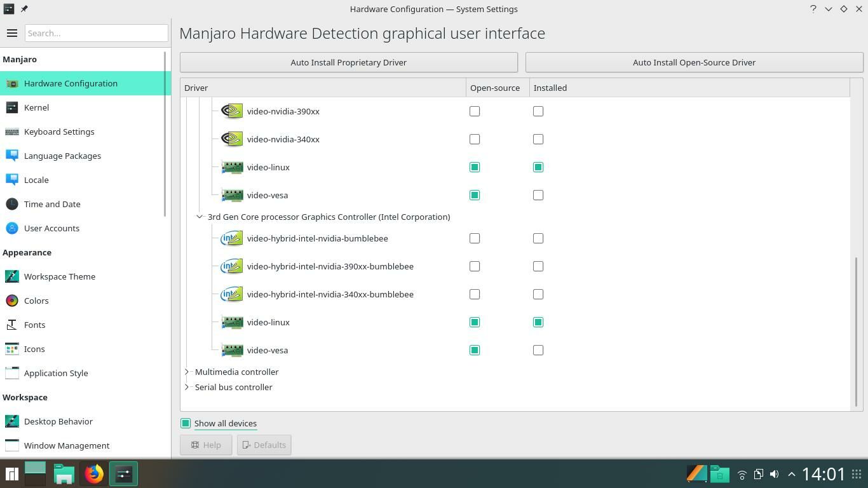Open Language Packages icon

pos(12,156)
